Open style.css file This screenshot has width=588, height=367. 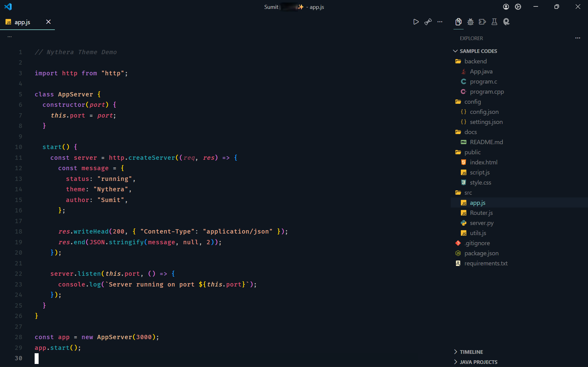click(x=519, y=182)
